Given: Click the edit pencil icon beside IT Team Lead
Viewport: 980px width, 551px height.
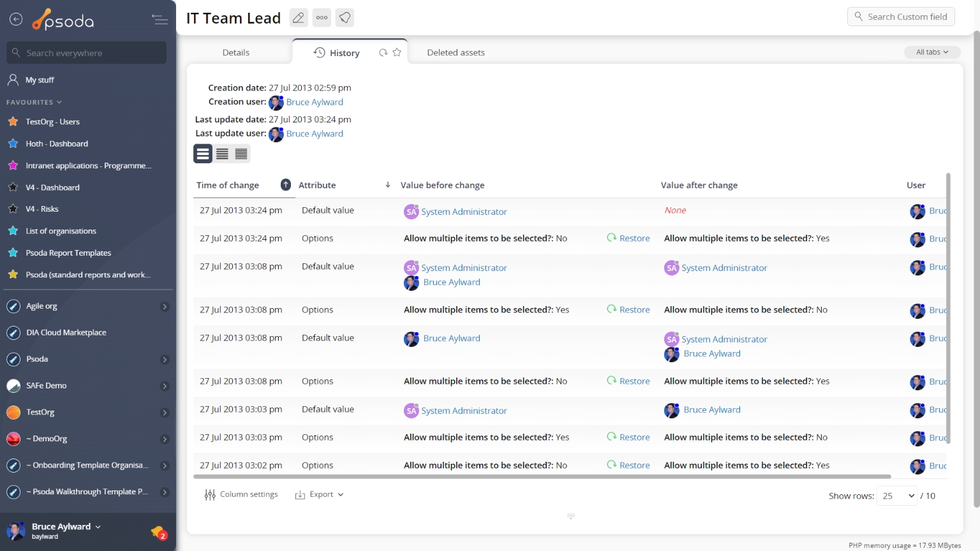Looking at the screenshot, I should pos(298,18).
